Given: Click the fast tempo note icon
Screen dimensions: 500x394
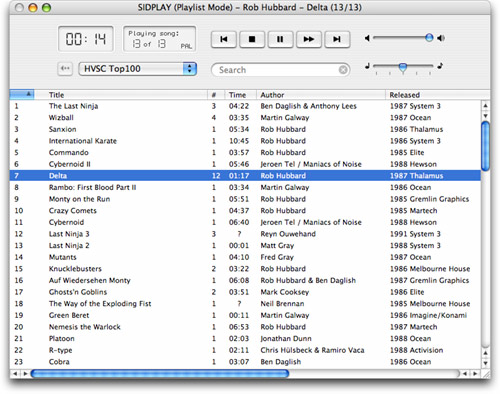Looking at the screenshot, I should click(x=440, y=66).
